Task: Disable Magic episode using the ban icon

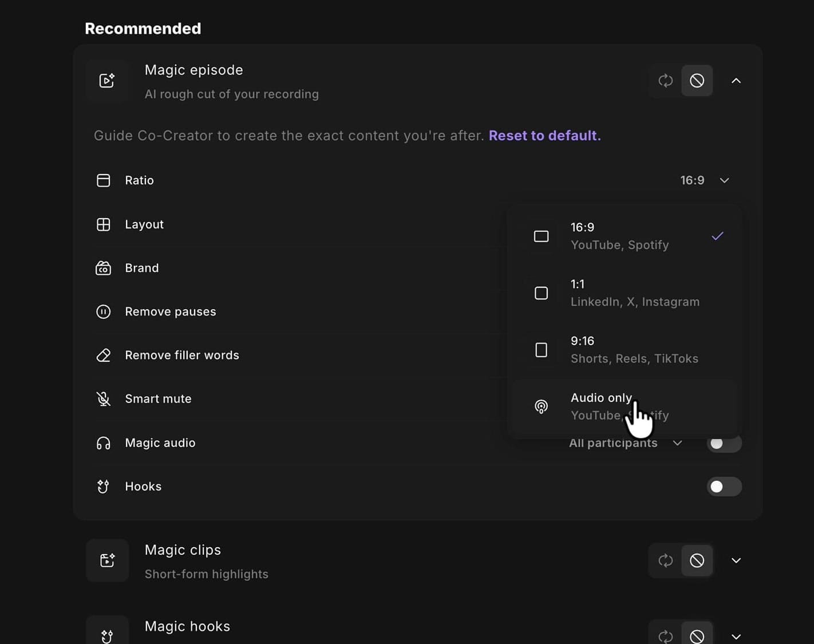Action: pyautogui.click(x=697, y=81)
